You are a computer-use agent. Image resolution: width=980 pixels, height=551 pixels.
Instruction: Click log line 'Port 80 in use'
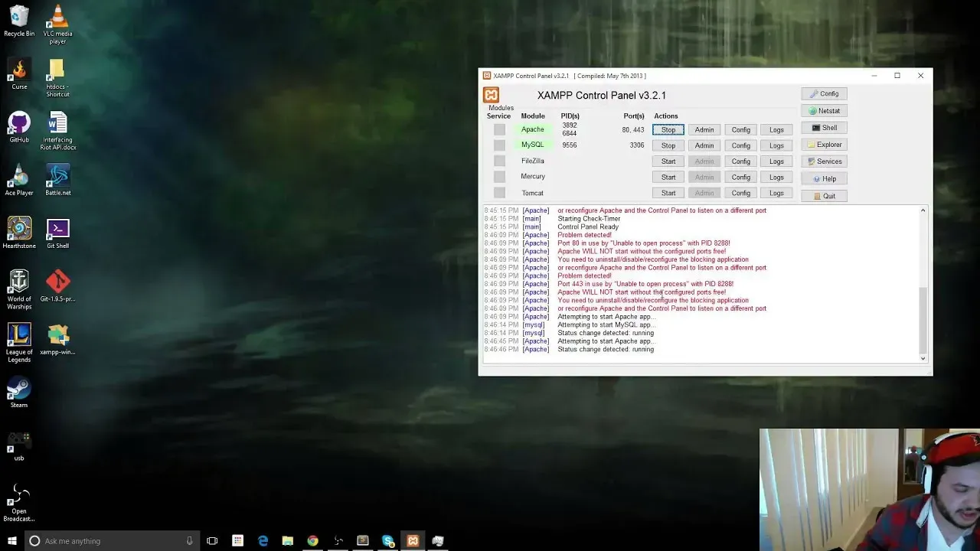pyautogui.click(x=643, y=243)
